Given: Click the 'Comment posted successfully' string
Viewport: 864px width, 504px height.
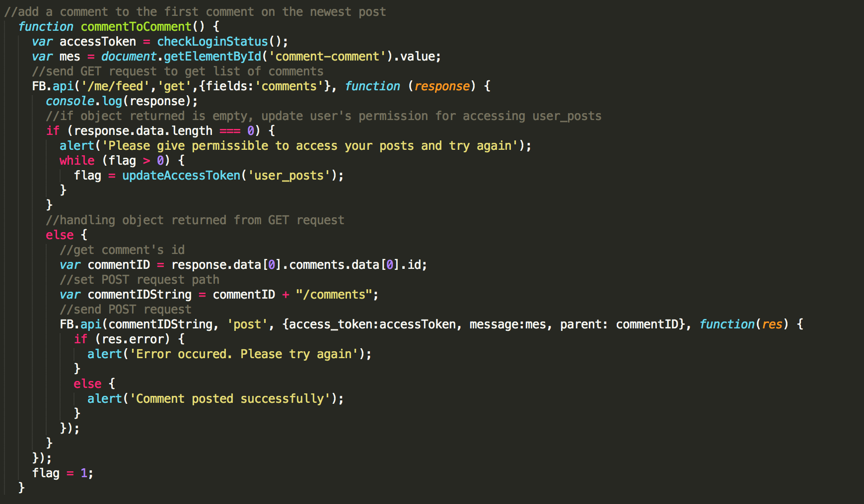Looking at the screenshot, I should coord(230,399).
